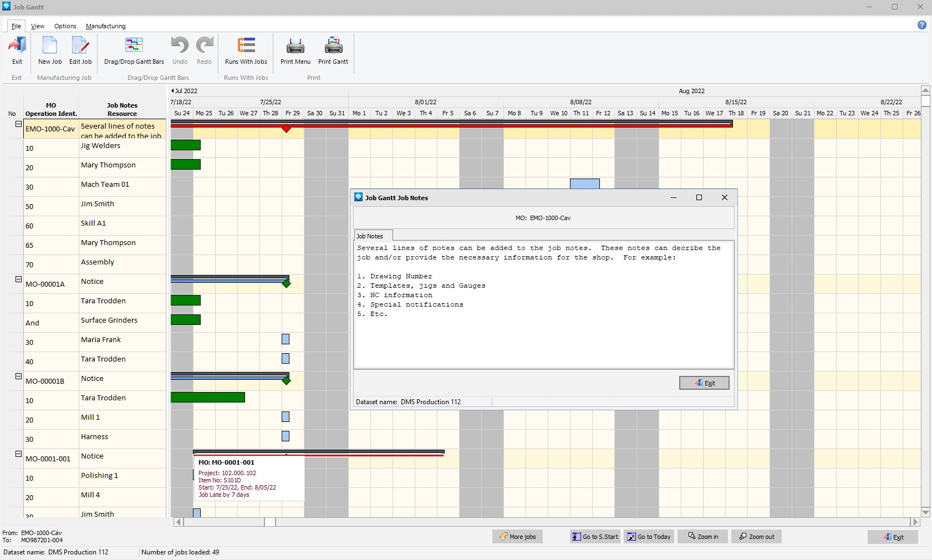Click inside the job notes text area
932x560 pixels.
tap(543, 304)
